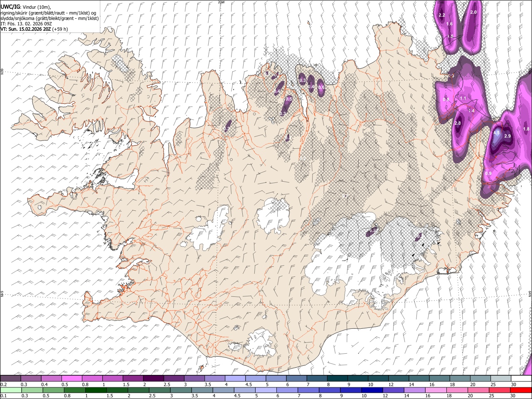This screenshot has width=532, height=399.
Task: Click the valid time 'VT: Sun. 15.02.2026 20Z'
Action: [x=26, y=29]
